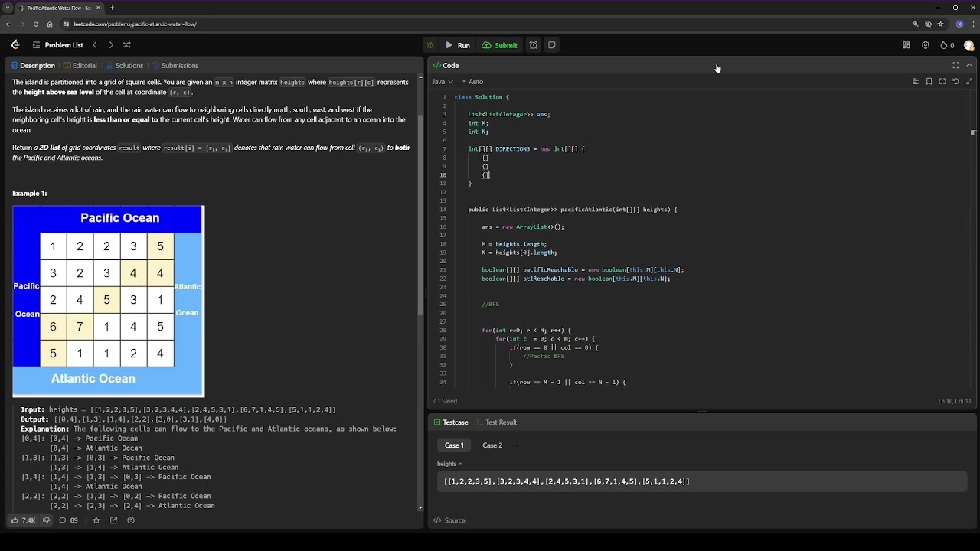Select Case 2 test case
Image resolution: width=980 pixels, height=551 pixels.
click(x=492, y=445)
